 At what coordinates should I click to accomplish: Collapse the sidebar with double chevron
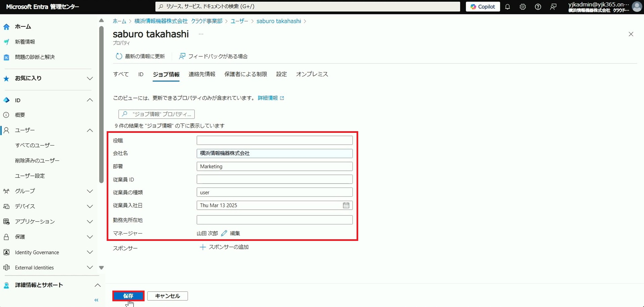coord(96,300)
